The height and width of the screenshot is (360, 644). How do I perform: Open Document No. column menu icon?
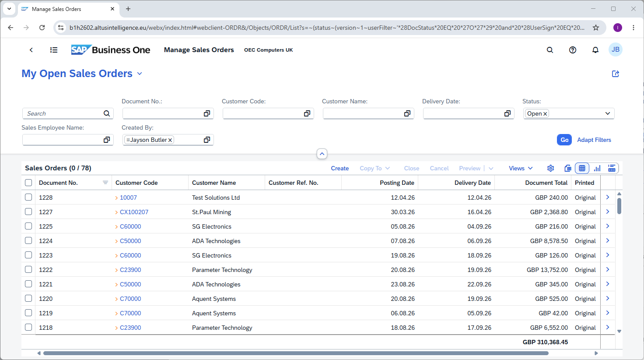coord(105,183)
